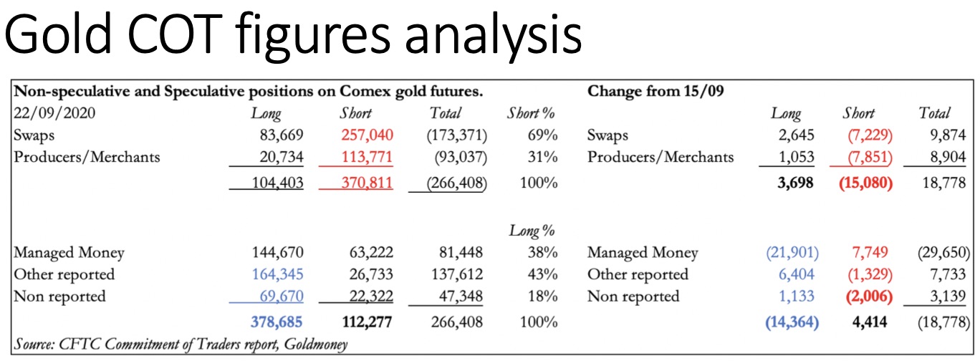Select the bold short total 112,277
The width and height of the screenshot is (980, 361).
point(367,322)
